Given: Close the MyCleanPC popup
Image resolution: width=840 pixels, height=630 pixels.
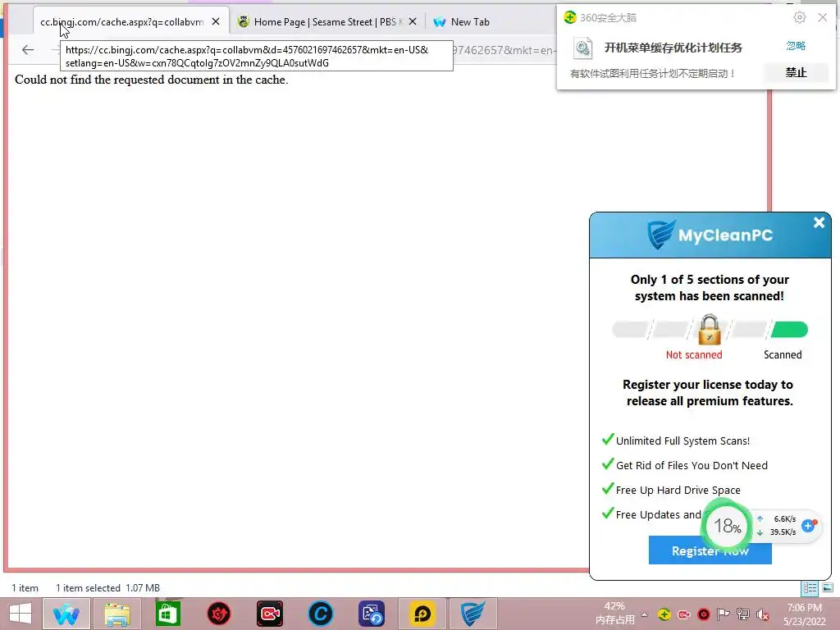Looking at the screenshot, I should pos(819,222).
